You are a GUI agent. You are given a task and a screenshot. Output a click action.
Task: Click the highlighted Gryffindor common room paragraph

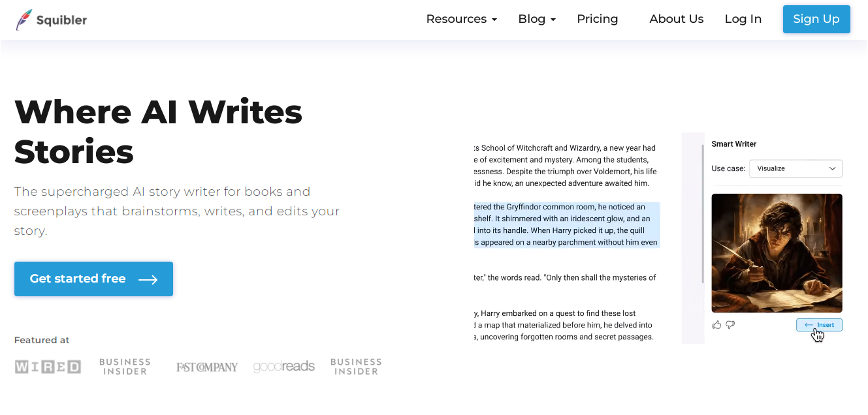[x=566, y=224]
